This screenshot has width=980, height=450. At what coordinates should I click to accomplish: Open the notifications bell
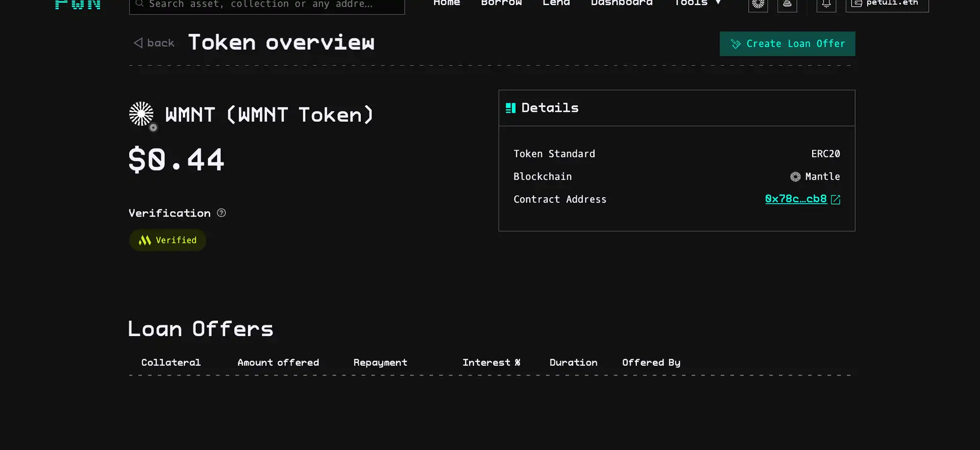tap(826, 4)
